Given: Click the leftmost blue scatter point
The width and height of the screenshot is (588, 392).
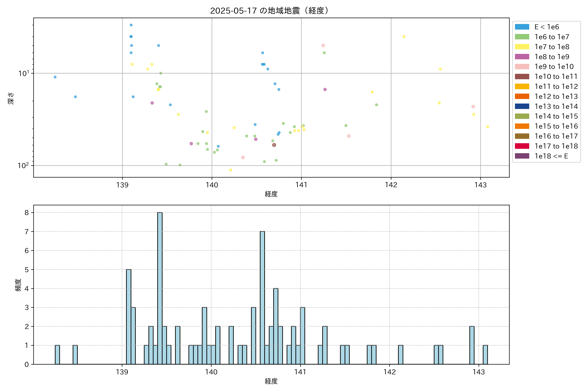Looking at the screenshot, I should pos(55,77).
